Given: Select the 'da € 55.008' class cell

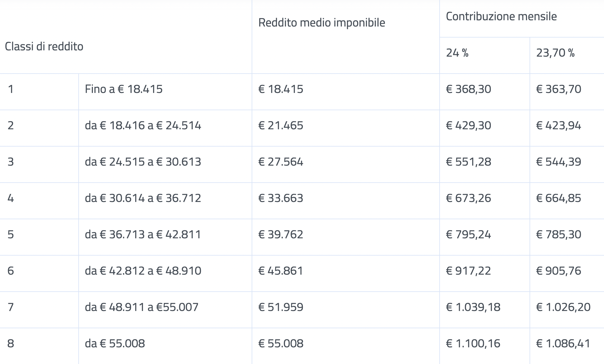Looking at the screenshot, I should click(115, 343).
